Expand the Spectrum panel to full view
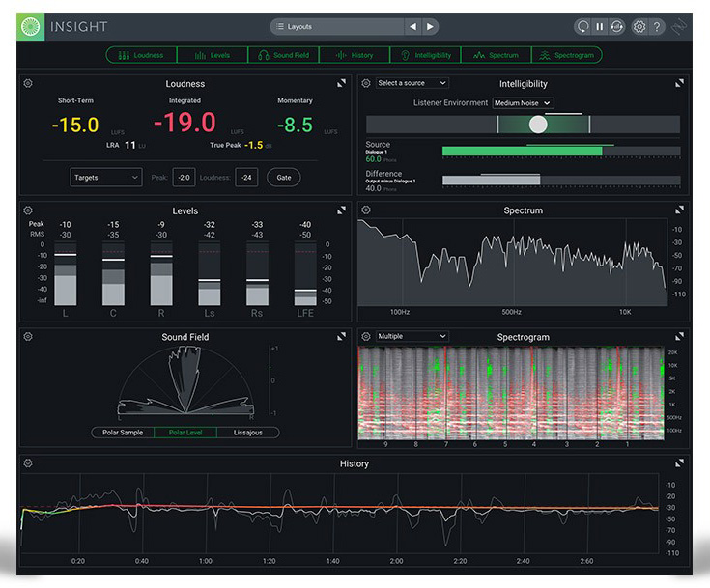The image size is (710, 588). (x=679, y=210)
